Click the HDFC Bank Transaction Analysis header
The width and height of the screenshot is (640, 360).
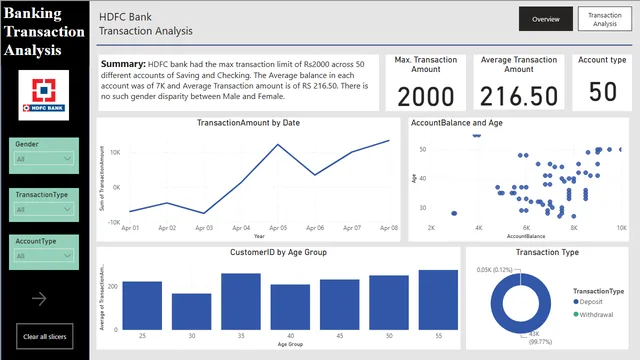[x=146, y=24]
